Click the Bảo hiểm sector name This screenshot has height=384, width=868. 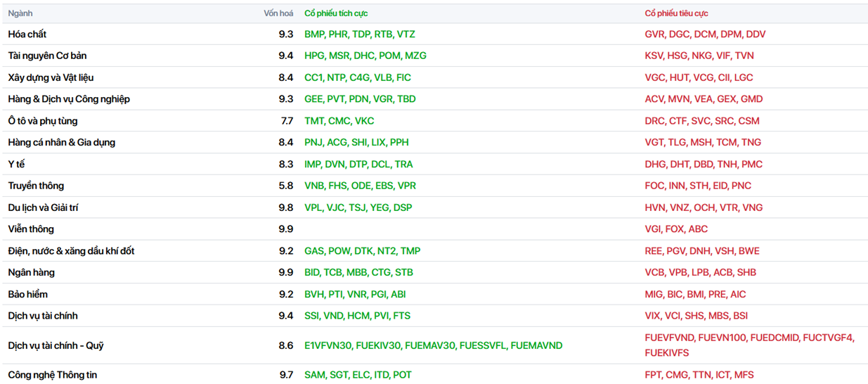point(28,295)
